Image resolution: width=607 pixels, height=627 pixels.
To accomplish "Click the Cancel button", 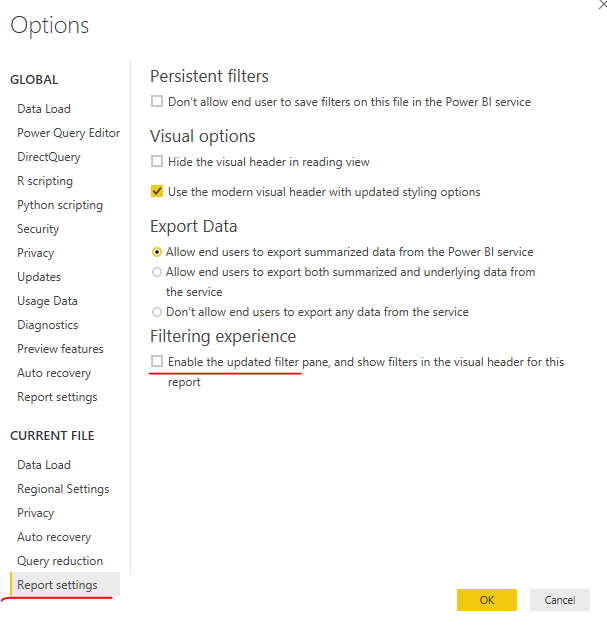I will click(559, 600).
